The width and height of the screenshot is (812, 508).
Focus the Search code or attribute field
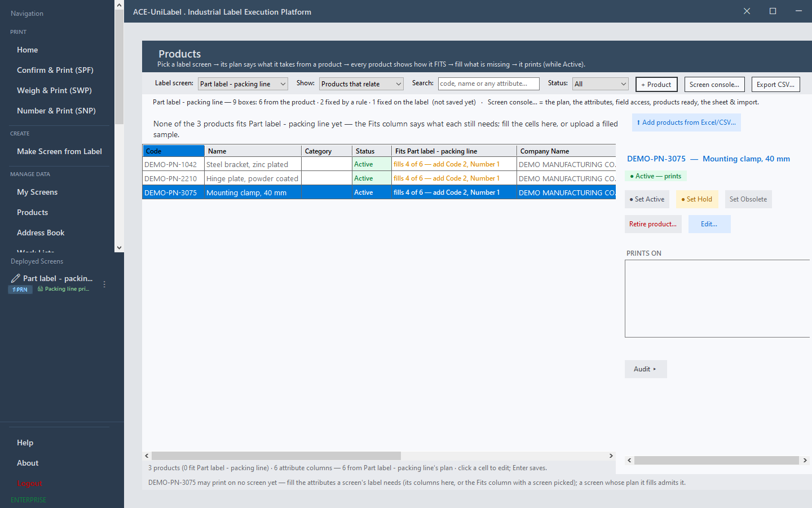click(x=489, y=84)
